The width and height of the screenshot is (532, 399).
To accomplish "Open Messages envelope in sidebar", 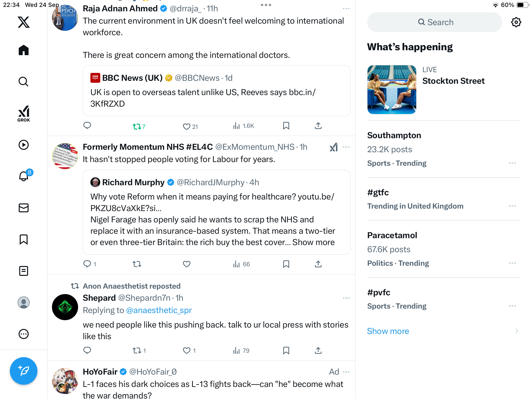I will point(24,208).
